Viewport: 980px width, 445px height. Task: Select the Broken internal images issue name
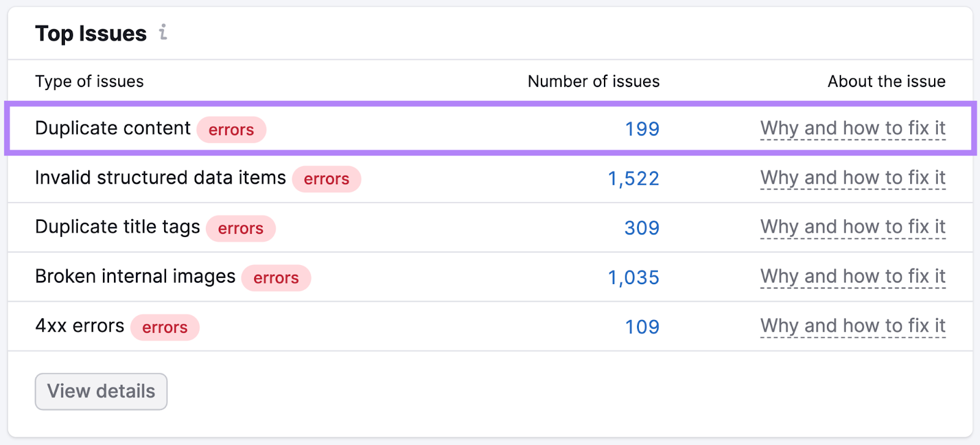click(x=135, y=277)
